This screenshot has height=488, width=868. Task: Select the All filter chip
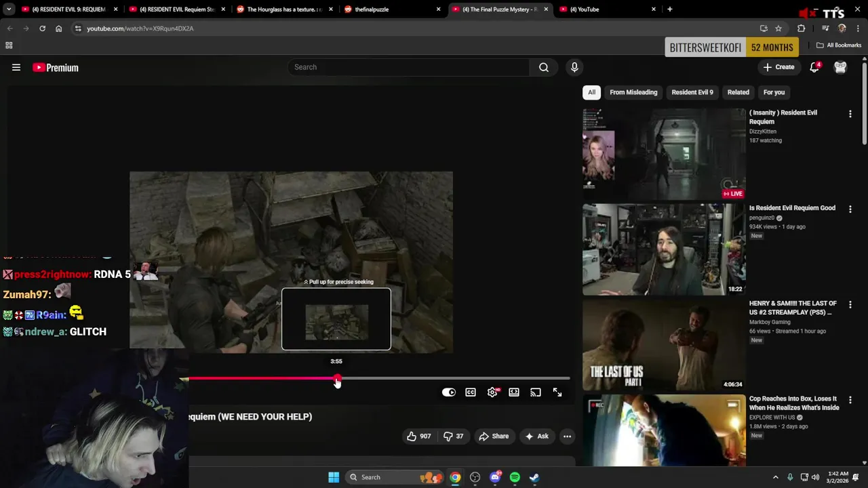[x=591, y=92]
